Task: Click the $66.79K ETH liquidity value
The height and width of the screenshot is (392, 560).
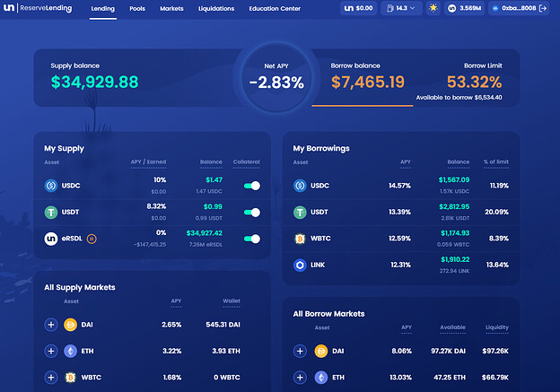Action: click(x=495, y=378)
